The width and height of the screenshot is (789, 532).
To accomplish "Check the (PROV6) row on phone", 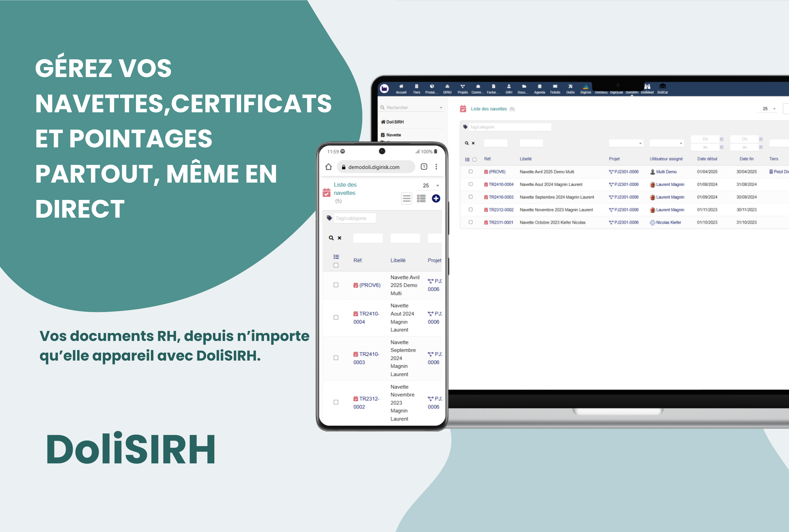I will click(x=336, y=285).
